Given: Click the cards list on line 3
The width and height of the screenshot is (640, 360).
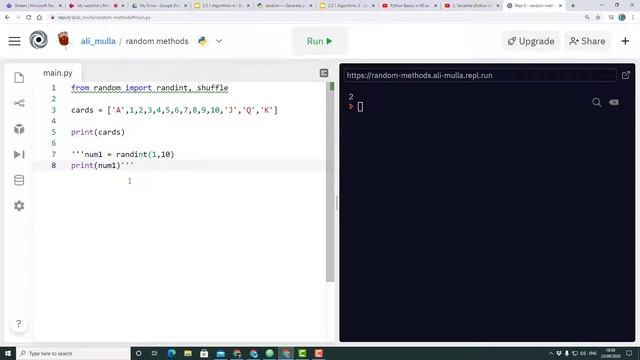Looking at the screenshot, I should tap(174, 110).
